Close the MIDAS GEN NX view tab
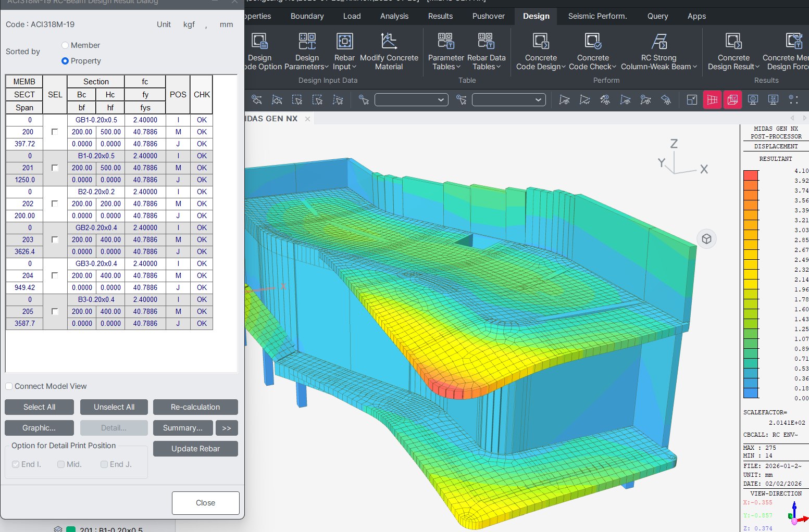809x532 pixels. 307,119
